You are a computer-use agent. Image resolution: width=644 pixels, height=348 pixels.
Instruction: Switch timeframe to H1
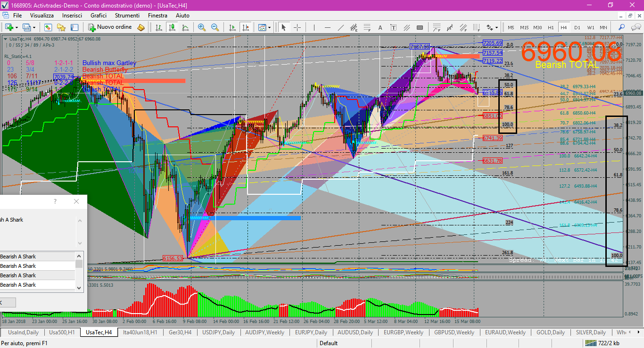551,27
